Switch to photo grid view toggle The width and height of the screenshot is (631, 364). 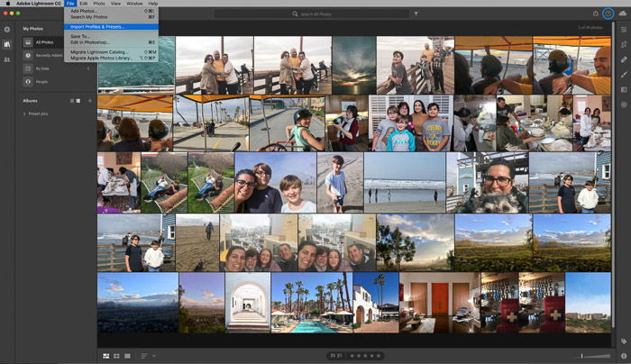(x=105, y=356)
